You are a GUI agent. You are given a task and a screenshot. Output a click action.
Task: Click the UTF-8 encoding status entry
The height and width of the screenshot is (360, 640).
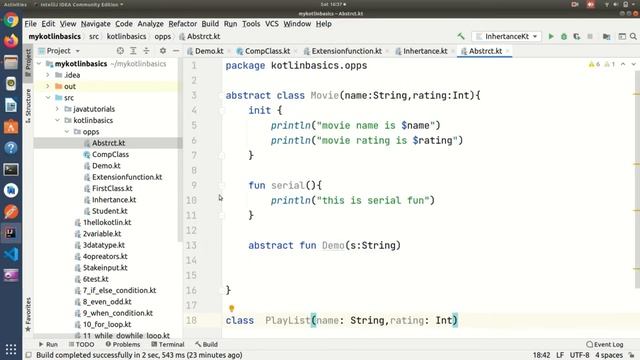[580, 355]
